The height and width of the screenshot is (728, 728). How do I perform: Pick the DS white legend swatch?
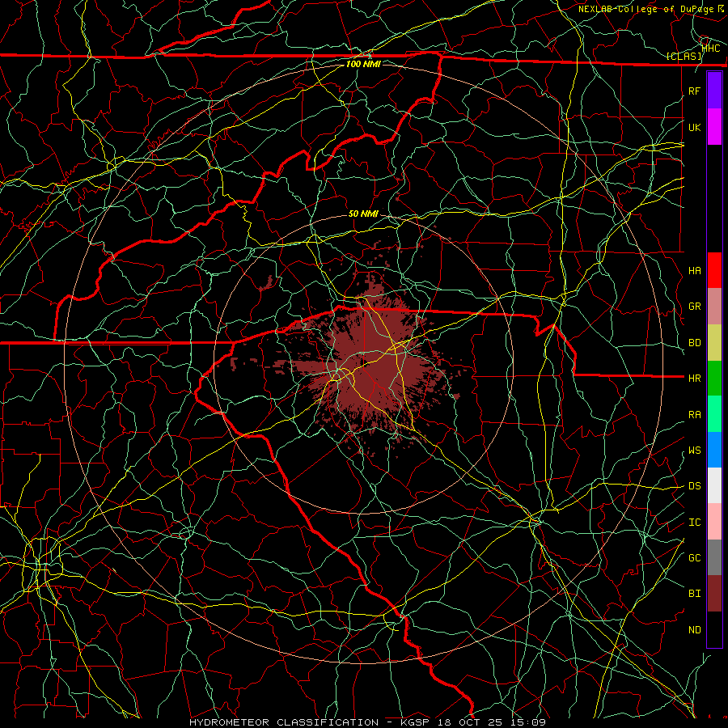[x=714, y=485]
